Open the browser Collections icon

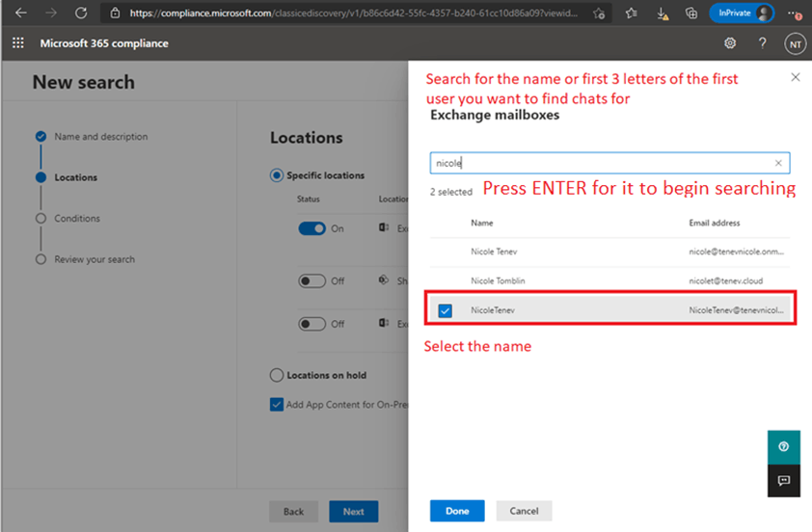[x=691, y=13]
